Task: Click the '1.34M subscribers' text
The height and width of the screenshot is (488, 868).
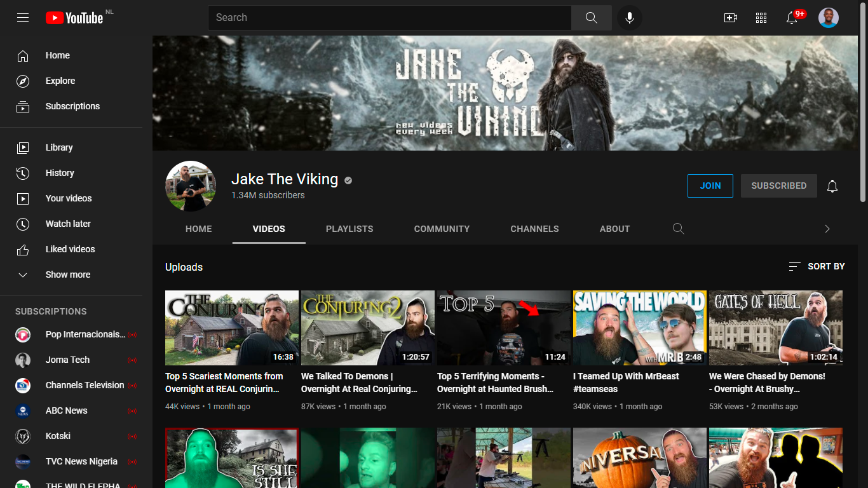Action: click(x=268, y=195)
